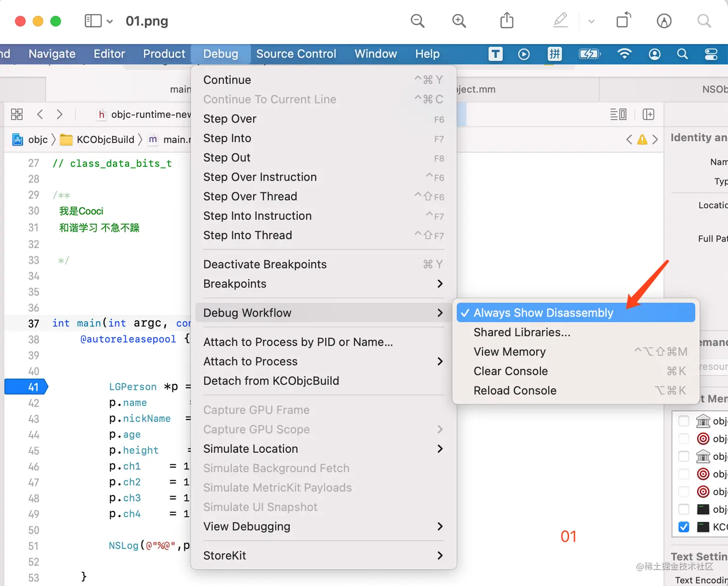Viewport: 728px width, 586px height.
Task: Open the sidebar view options chevron
Action: pos(110,21)
